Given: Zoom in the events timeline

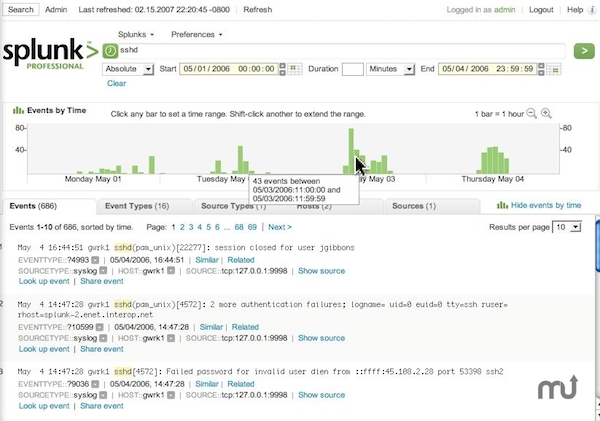Looking at the screenshot, I should pyautogui.click(x=546, y=113).
